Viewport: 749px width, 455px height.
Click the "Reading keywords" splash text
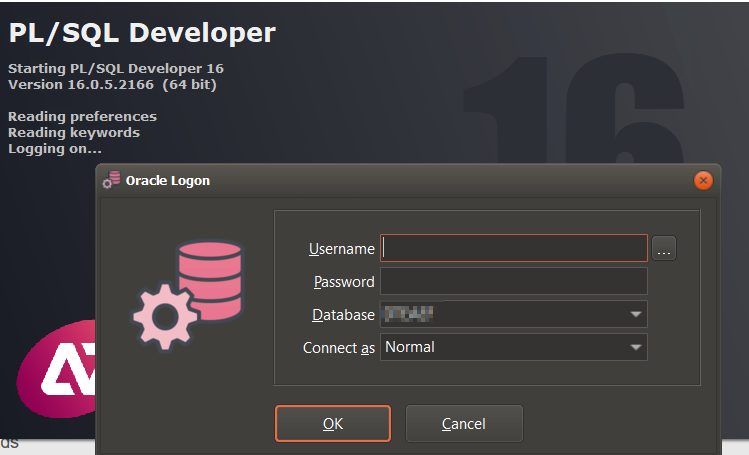(x=74, y=133)
